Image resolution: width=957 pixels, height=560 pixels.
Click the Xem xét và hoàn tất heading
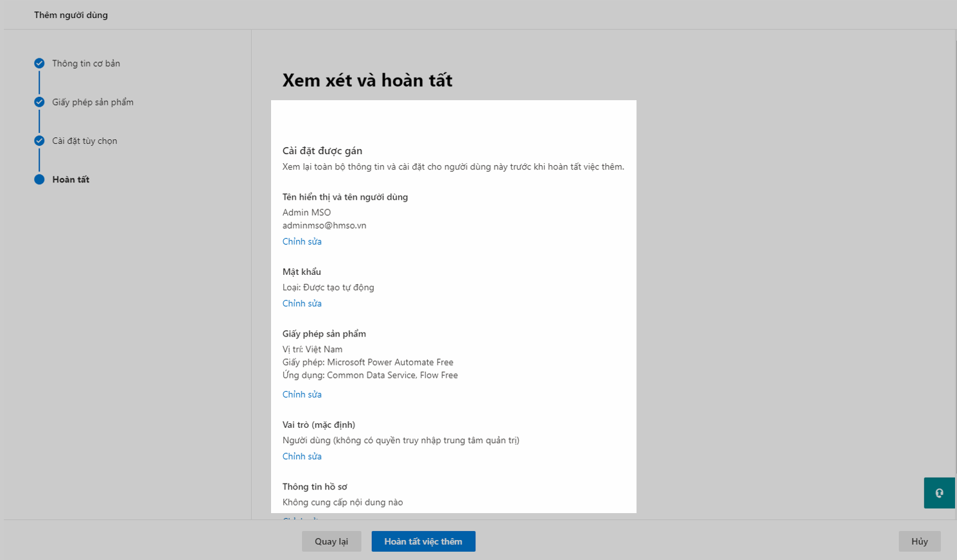coord(367,80)
